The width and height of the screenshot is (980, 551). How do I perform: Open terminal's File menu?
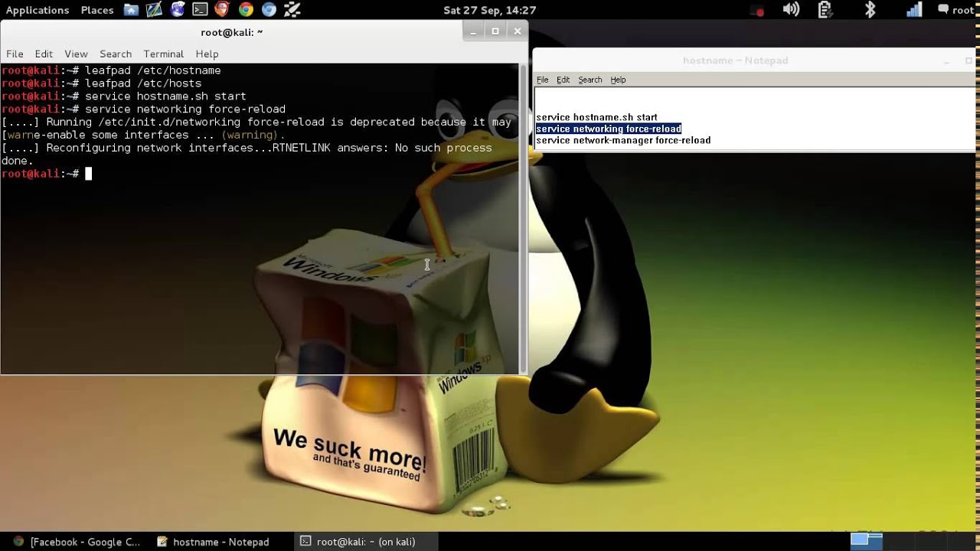click(15, 54)
